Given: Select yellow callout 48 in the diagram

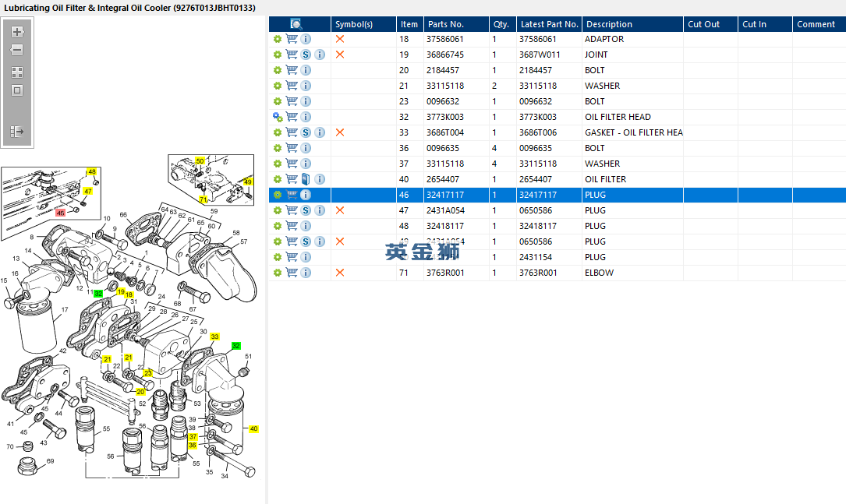Looking at the screenshot, I should (92, 172).
